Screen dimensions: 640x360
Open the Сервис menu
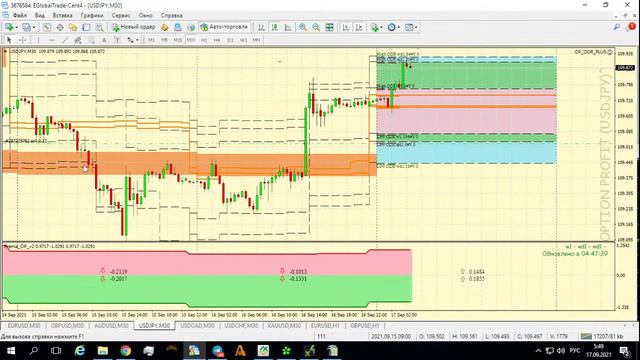[x=121, y=16]
